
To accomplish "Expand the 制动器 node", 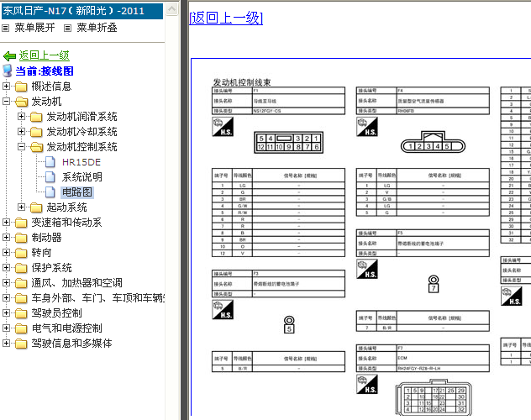I will 6,237.
